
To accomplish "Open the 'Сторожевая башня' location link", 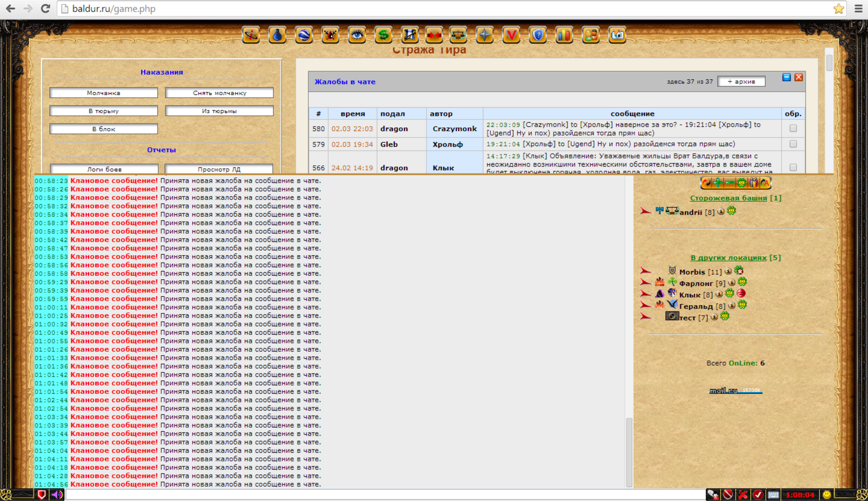I will point(729,198).
